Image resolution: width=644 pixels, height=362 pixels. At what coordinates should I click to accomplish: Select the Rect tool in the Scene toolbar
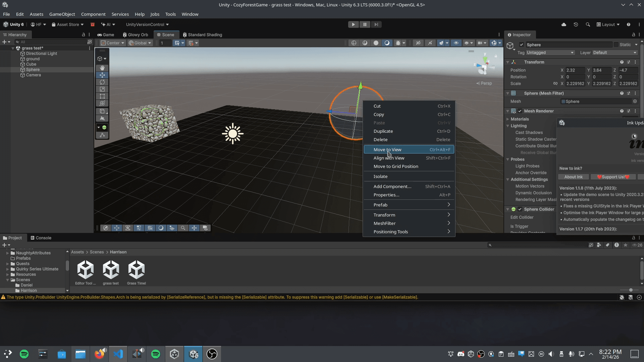102,96
